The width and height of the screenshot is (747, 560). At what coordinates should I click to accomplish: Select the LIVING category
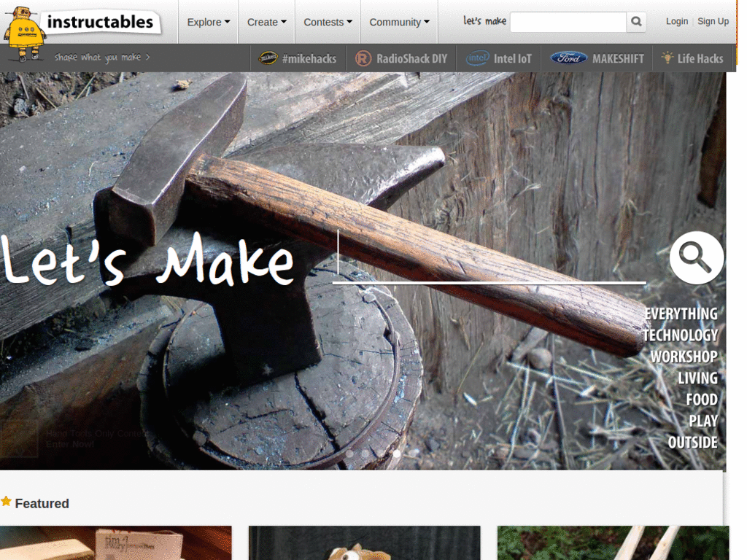[698, 378]
